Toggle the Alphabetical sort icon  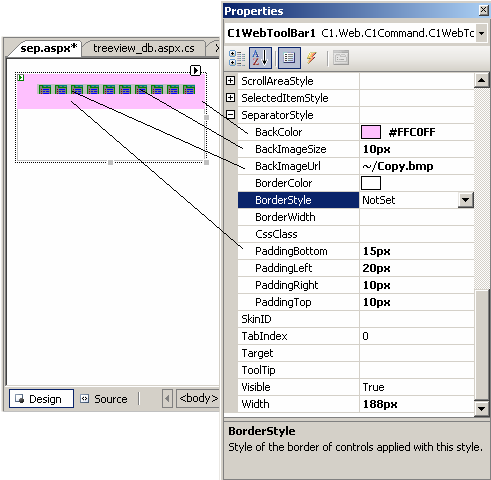tap(260, 58)
